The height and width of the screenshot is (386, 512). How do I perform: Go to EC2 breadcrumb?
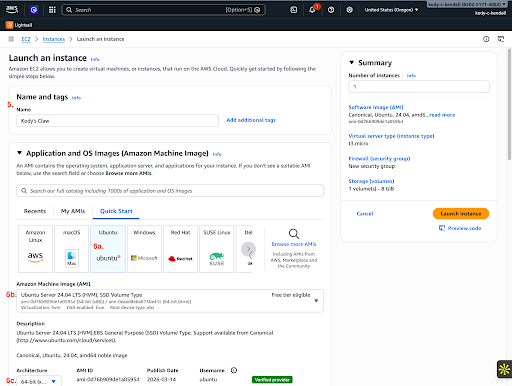26,39
